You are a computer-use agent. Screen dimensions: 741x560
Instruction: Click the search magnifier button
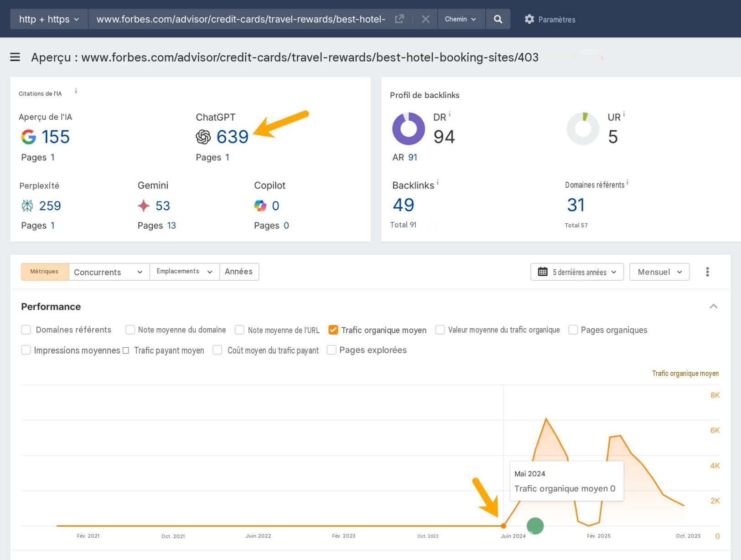(x=498, y=19)
